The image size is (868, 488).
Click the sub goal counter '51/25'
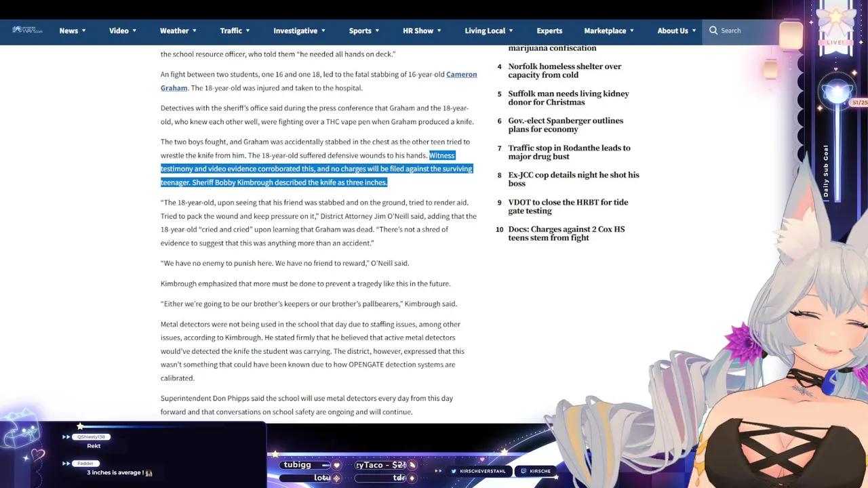pyautogui.click(x=859, y=102)
